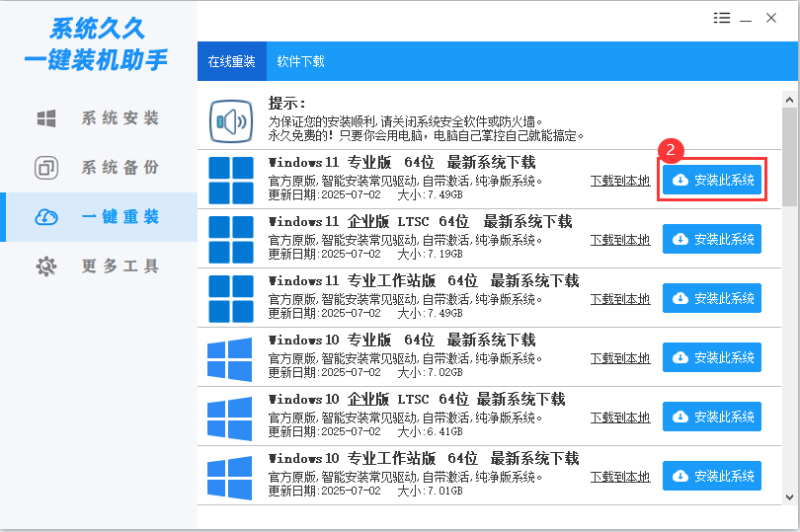Switch to the 软件下载 tab
The width and height of the screenshot is (800, 532).
(x=300, y=61)
